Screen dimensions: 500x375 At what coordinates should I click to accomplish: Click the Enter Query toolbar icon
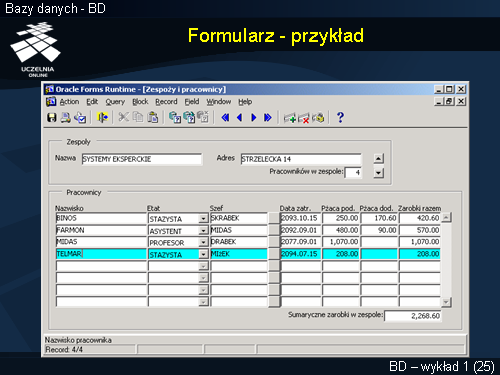click(175, 117)
